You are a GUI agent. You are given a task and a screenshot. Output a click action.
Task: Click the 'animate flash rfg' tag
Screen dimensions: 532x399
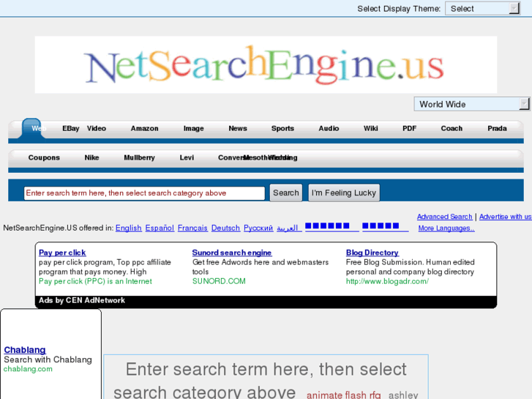point(343,395)
